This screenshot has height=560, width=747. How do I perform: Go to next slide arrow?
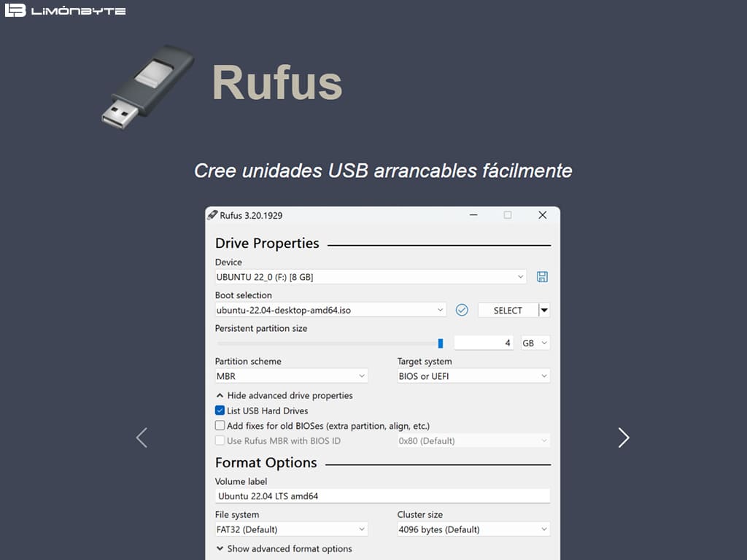pyautogui.click(x=624, y=437)
